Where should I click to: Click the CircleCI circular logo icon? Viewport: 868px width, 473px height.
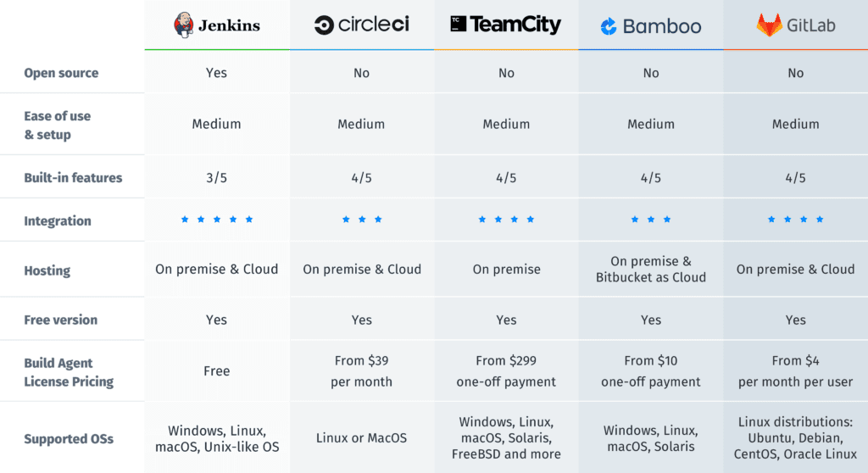[x=324, y=25]
